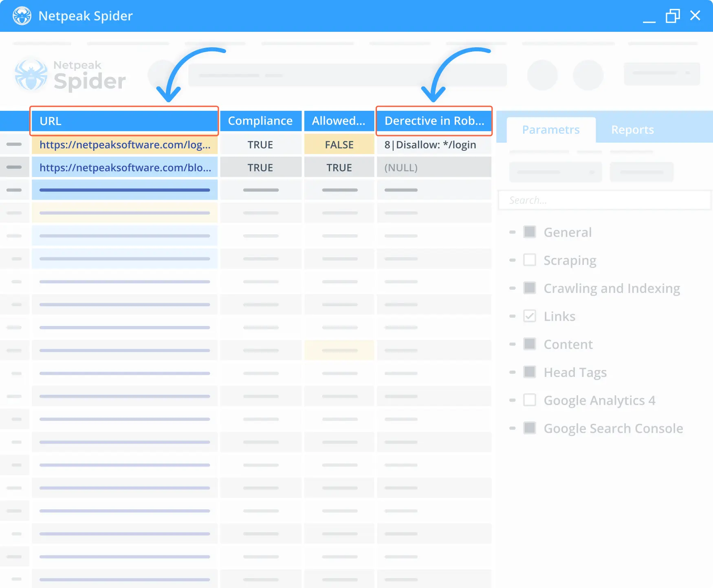Open the netpeaksoftware.com/log... URL link

tap(125, 145)
